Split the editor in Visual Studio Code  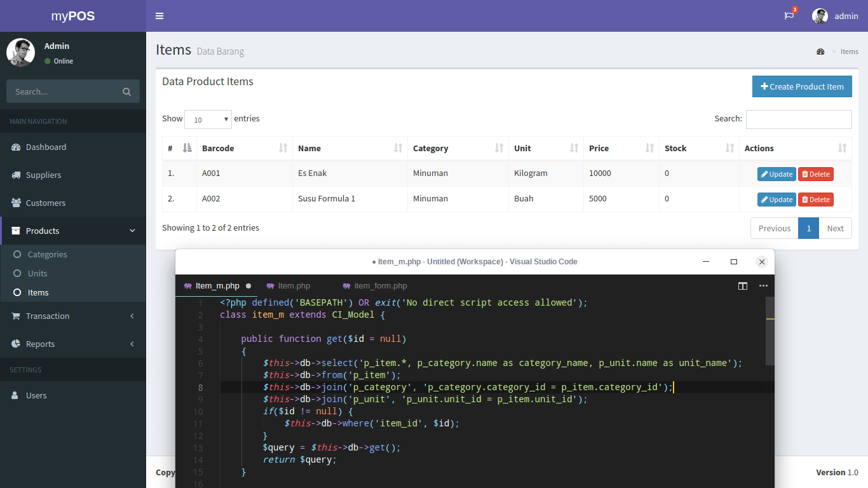tap(742, 286)
